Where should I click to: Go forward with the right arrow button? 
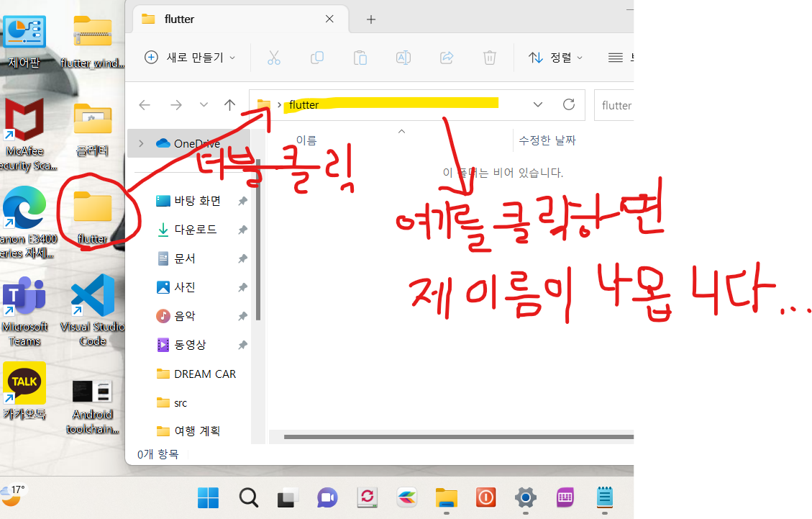pyautogui.click(x=176, y=105)
